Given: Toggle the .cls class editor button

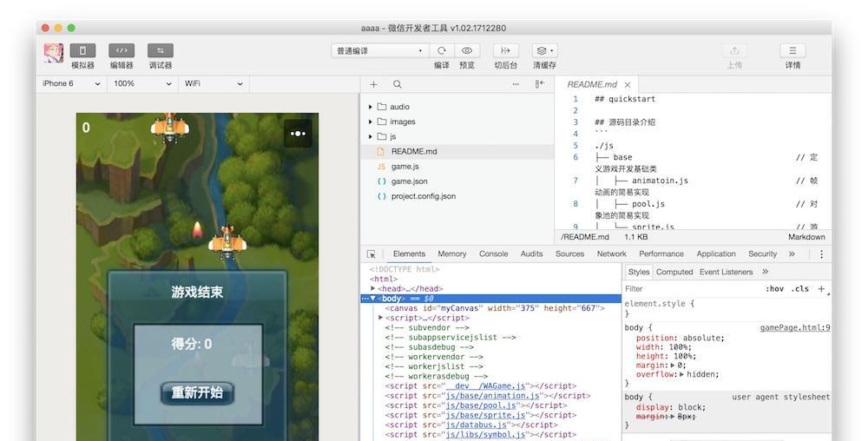Looking at the screenshot, I should (x=800, y=289).
